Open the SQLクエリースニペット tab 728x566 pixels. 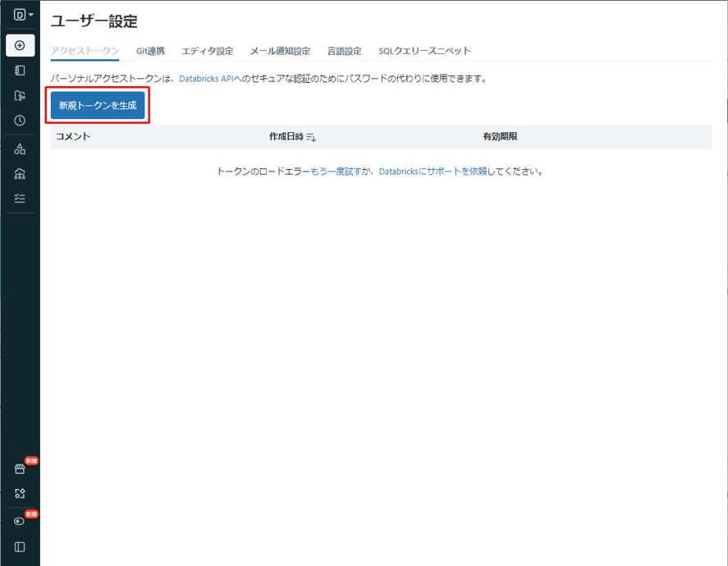(425, 51)
